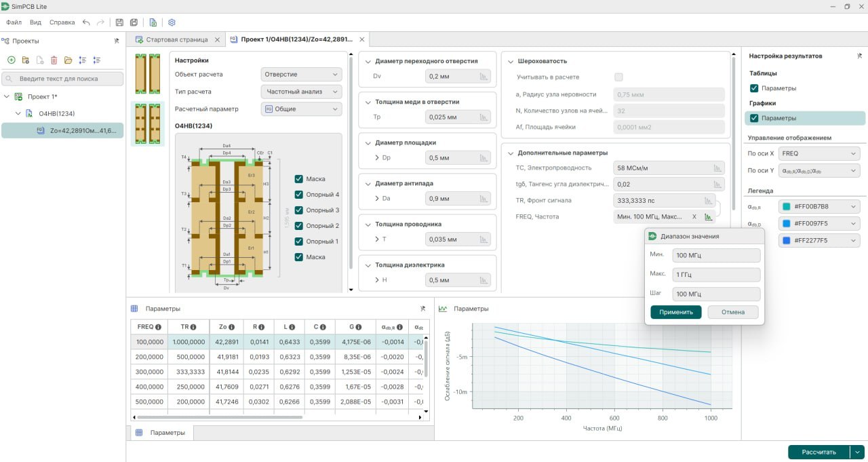This screenshot has width=868, height=462.
Task: Open the По оси X dropdown
Action: [x=819, y=154]
